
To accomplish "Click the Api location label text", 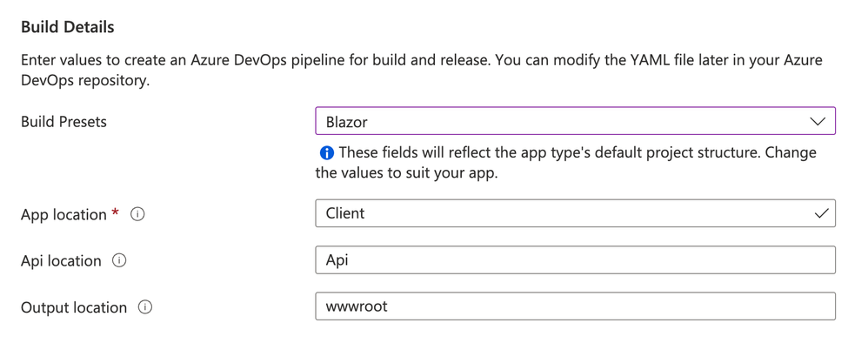I will tap(61, 260).
